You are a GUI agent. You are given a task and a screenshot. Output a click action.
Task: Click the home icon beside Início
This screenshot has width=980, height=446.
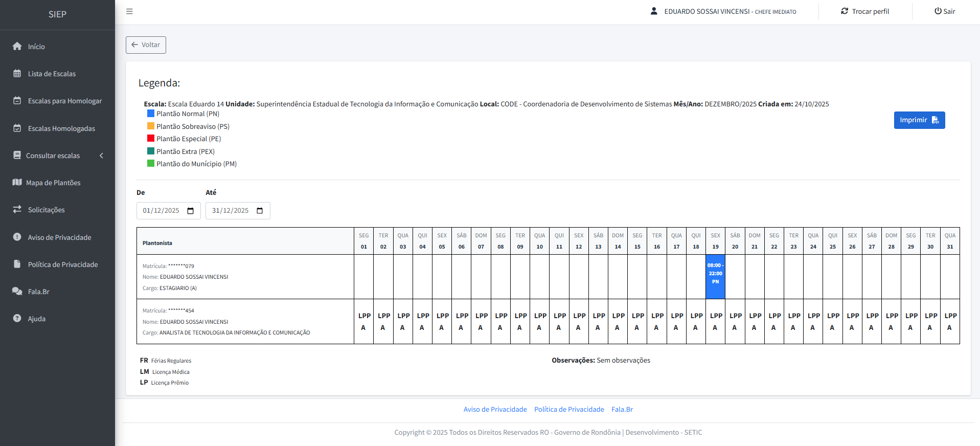[x=17, y=47]
